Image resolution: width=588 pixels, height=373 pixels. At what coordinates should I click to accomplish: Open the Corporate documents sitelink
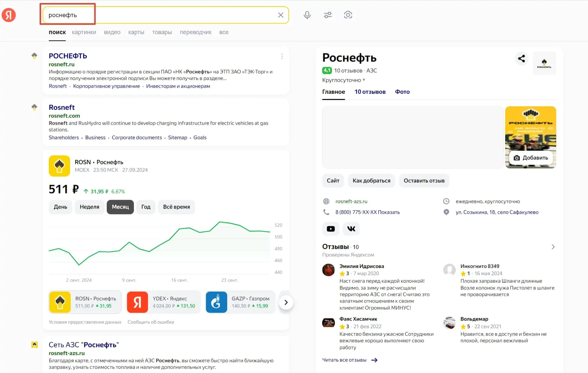[x=137, y=138]
